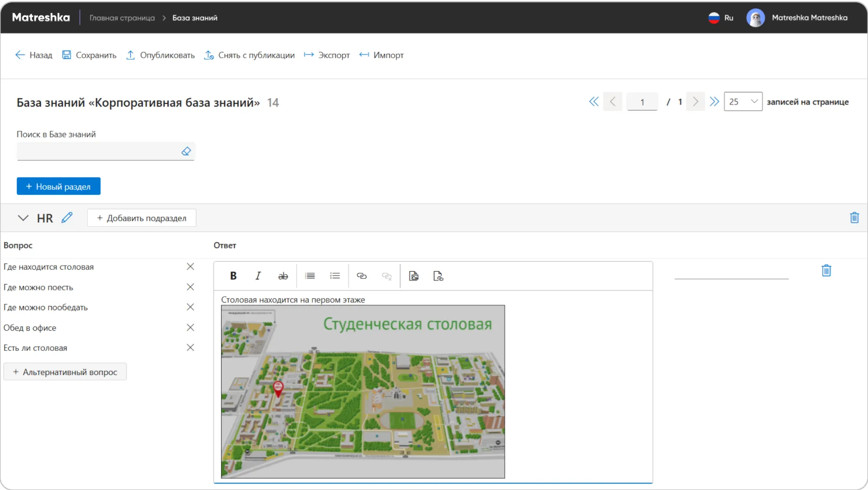Toggle bold formatting in answer editor

point(233,276)
